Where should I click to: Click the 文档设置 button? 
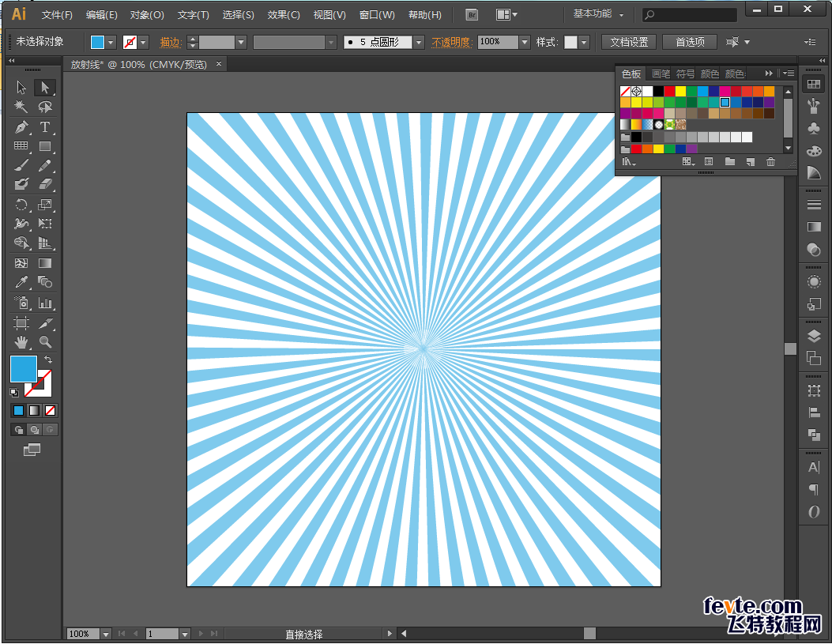[629, 42]
